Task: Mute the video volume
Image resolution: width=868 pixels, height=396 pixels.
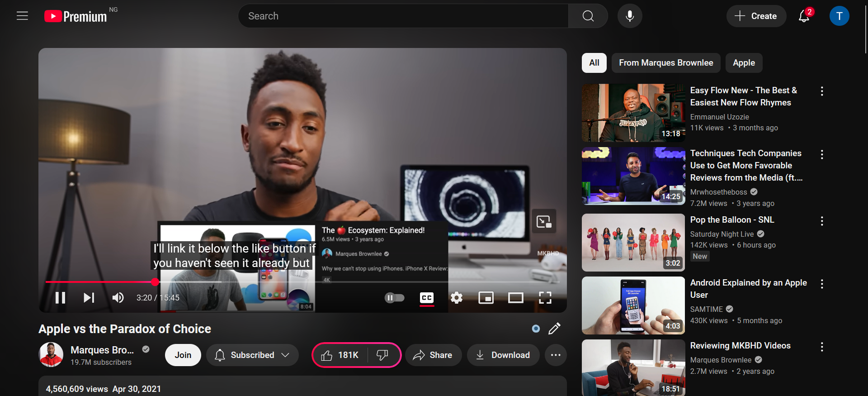Action: coord(118,297)
